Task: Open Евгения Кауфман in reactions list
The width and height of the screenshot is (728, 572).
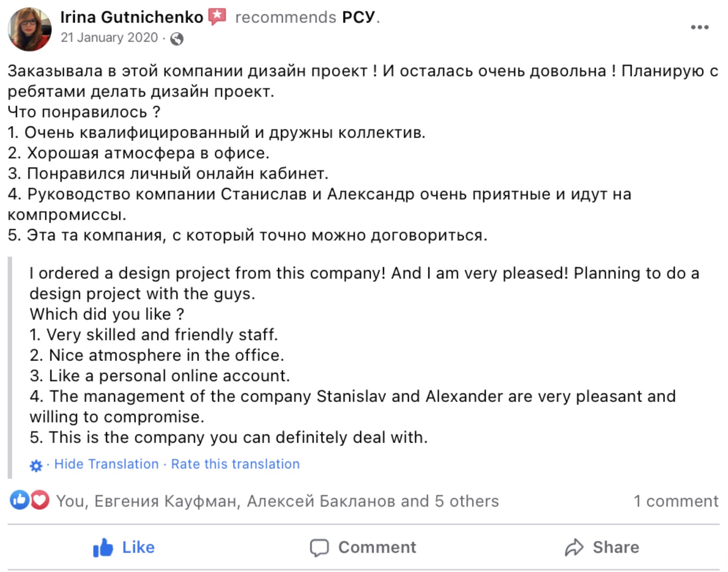Action: pos(165,501)
